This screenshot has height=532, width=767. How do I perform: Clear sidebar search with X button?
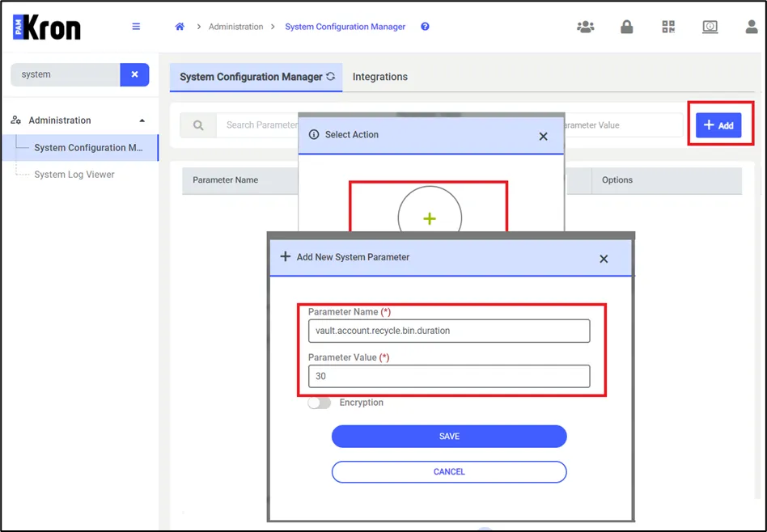click(134, 74)
